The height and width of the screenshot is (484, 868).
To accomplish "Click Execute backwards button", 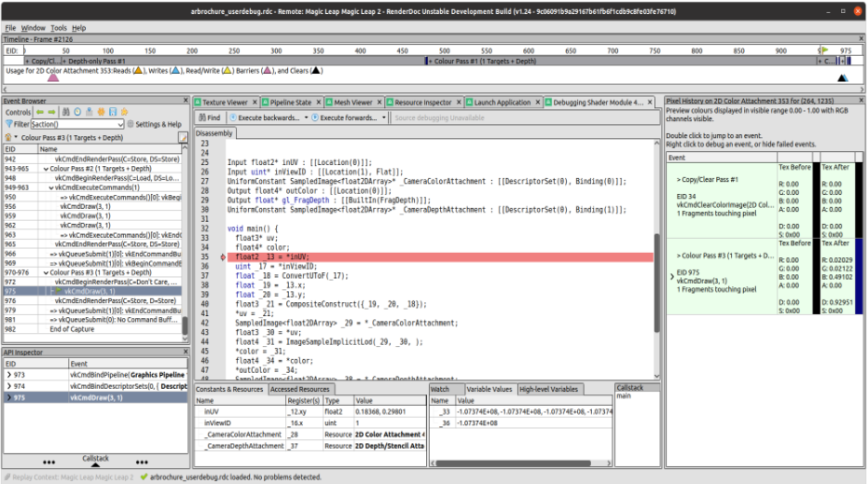I will pyautogui.click(x=269, y=118).
